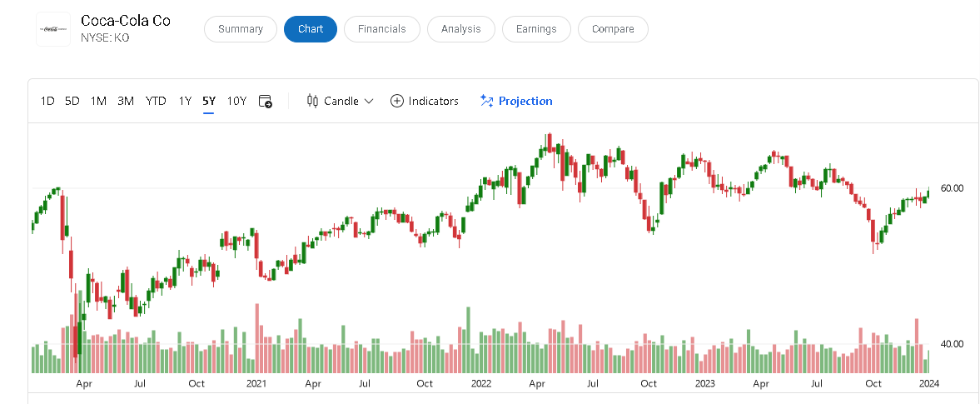Viewport: 980px width, 404px height.
Task: Open the Earnings tab
Action: click(x=536, y=29)
